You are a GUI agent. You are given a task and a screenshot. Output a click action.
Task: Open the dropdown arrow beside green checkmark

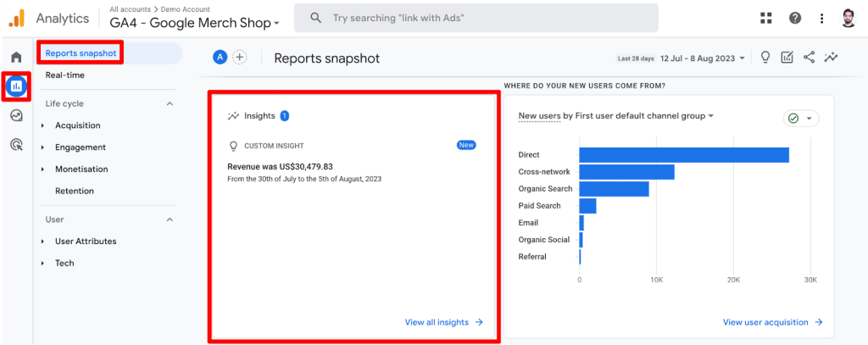click(809, 119)
